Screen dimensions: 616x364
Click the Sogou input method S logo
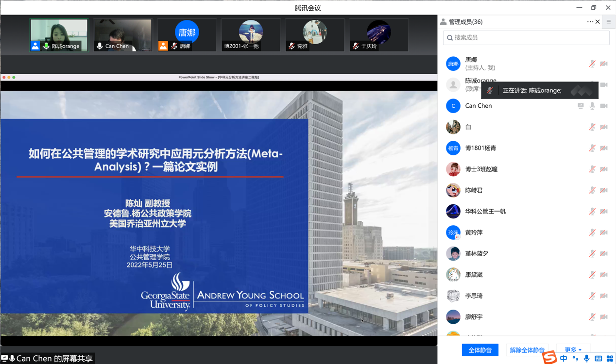[x=549, y=358]
